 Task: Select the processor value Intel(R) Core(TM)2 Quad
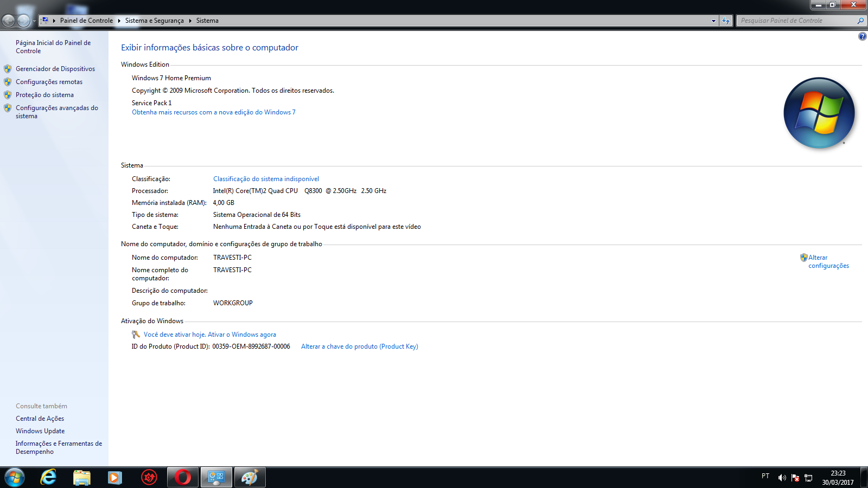pyautogui.click(x=299, y=191)
